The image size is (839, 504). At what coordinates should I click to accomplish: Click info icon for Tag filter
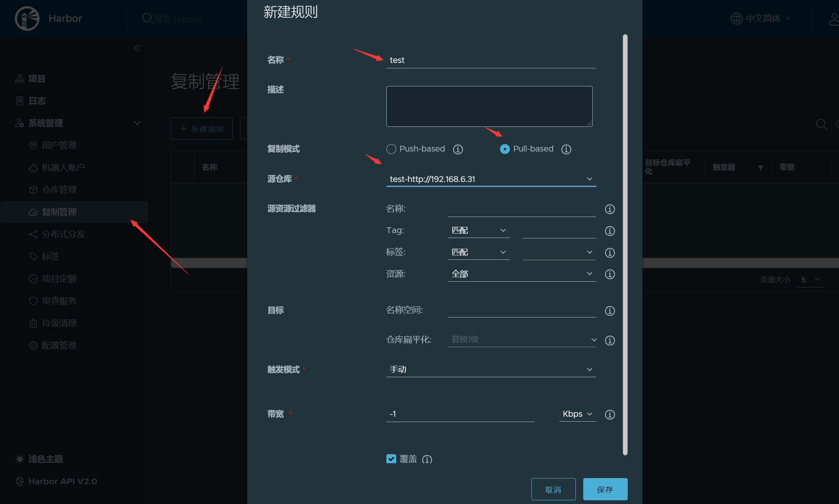pyautogui.click(x=610, y=231)
